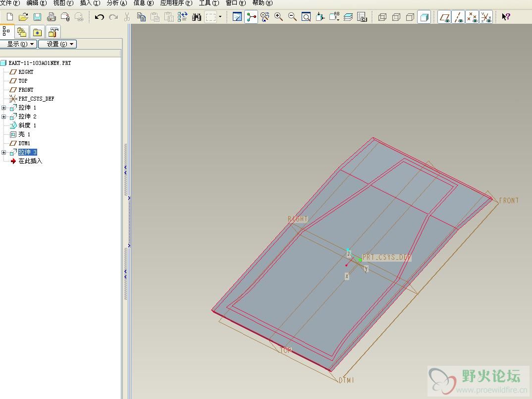Select the DTM1 datum plane in tree
The image size is (532, 399).
pos(24,143)
